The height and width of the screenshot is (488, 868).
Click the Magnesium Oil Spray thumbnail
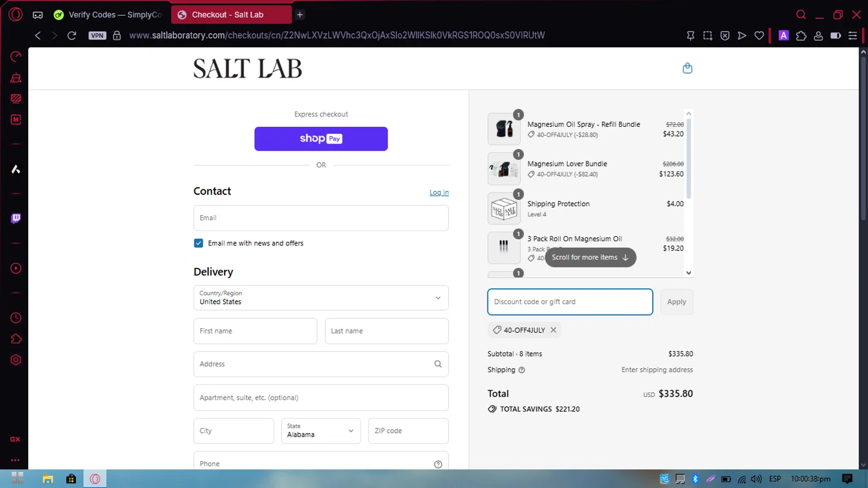coord(504,129)
